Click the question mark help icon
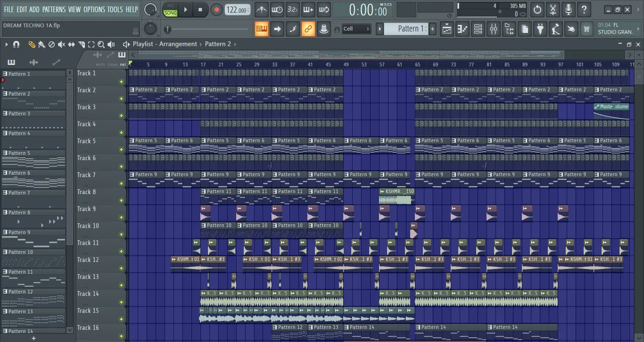This screenshot has height=342, width=644. (584, 10)
